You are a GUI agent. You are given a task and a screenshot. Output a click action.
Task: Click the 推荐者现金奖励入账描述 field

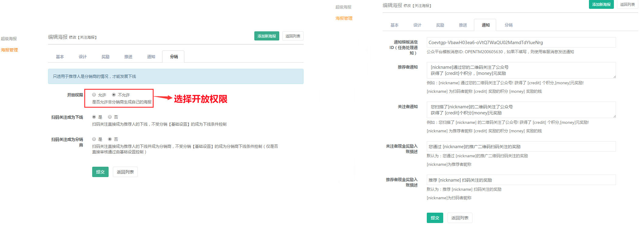[521, 180]
